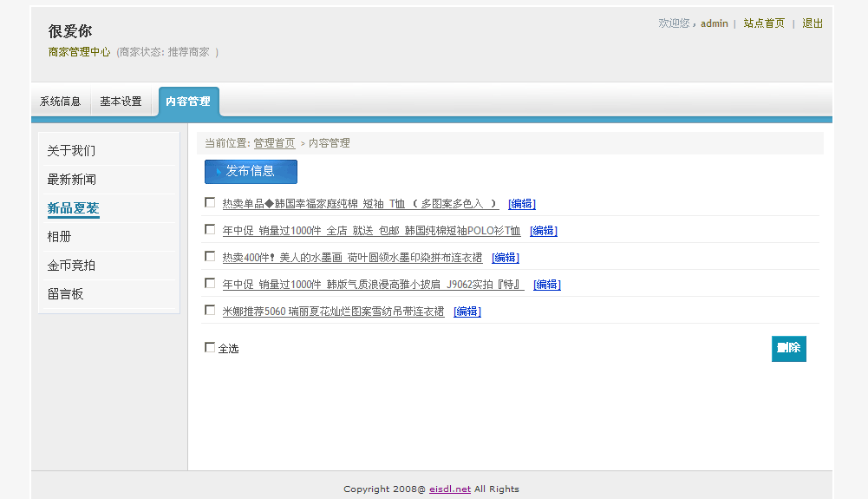This screenshot has height=499, width=868.
Task: Switch to the 基本设置 tab
Action: click(121, 102)
